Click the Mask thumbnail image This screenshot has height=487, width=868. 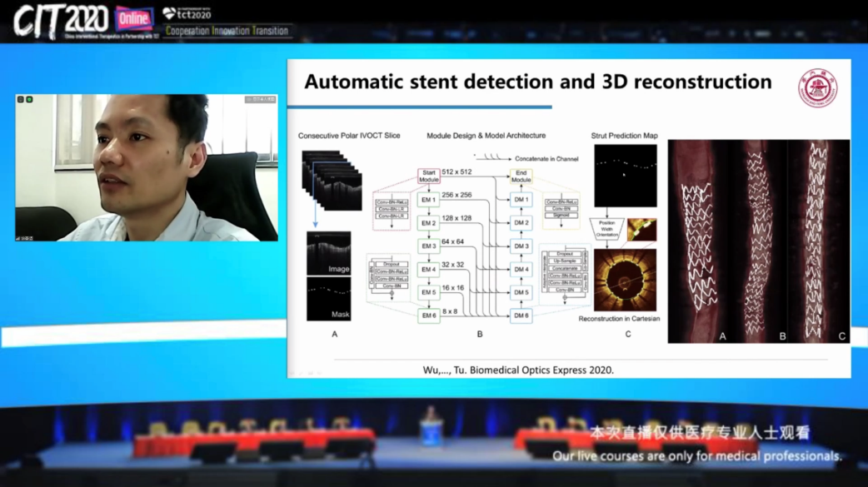pyautogui.click(x=328, y=300)
